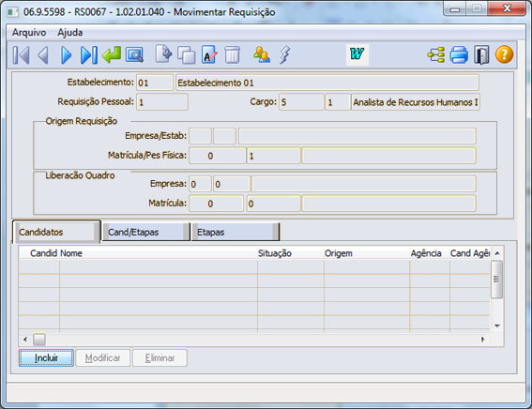
Task: Click the Modificar button
Action: point(103,357)
